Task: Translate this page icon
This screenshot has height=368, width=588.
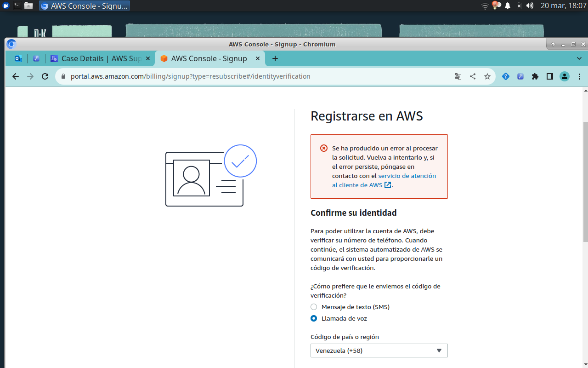Action: click(x=458, y=76)
